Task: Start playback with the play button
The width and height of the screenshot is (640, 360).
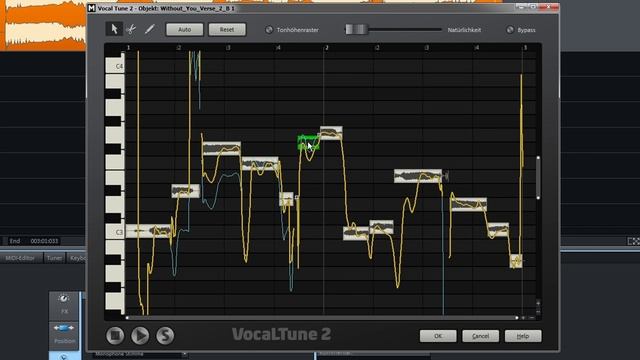Action: pyautogui.click(x=140, y=336)
